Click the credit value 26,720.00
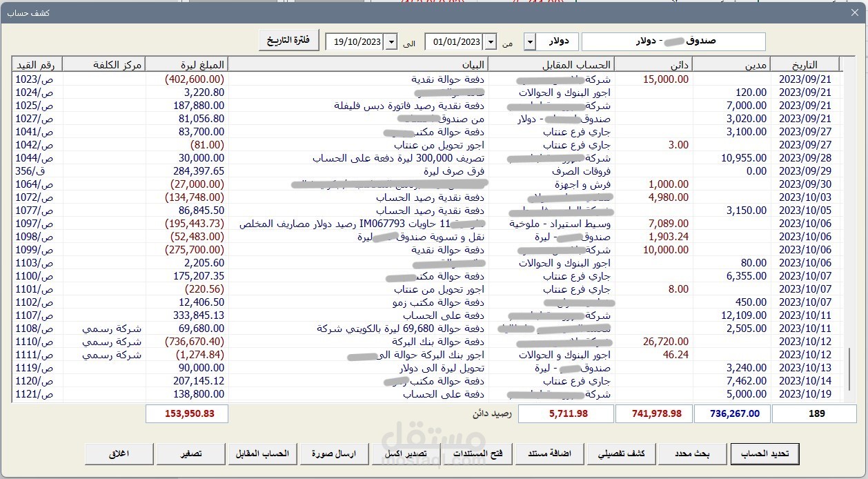The width and height of the screenshot is (868, 479). coord(666,341)
